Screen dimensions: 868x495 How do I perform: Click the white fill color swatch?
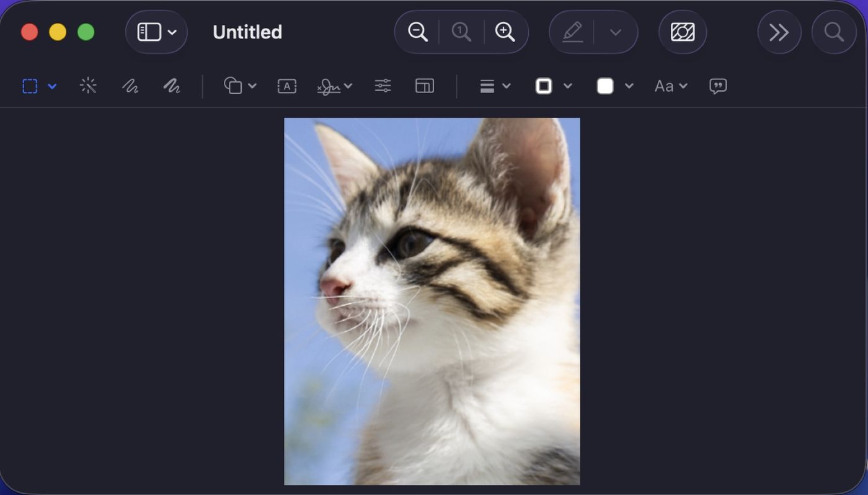[605, 86]
